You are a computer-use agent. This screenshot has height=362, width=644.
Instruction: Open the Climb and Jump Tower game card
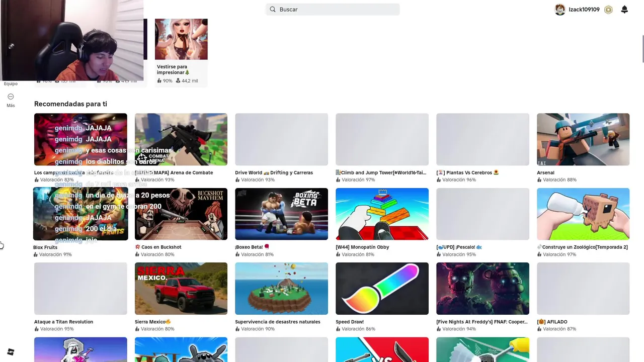click(x=382, y=148)
